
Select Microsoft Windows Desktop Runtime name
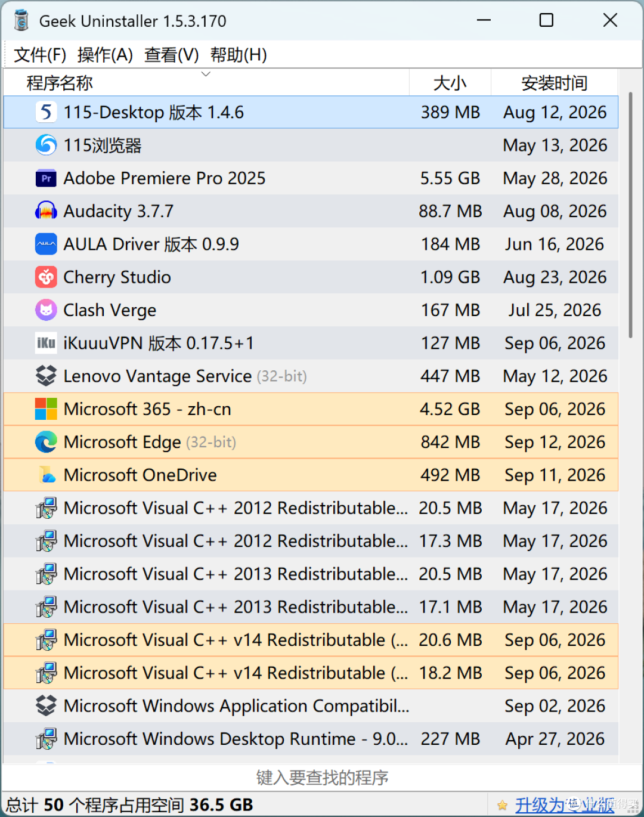[x=236, y=739]
